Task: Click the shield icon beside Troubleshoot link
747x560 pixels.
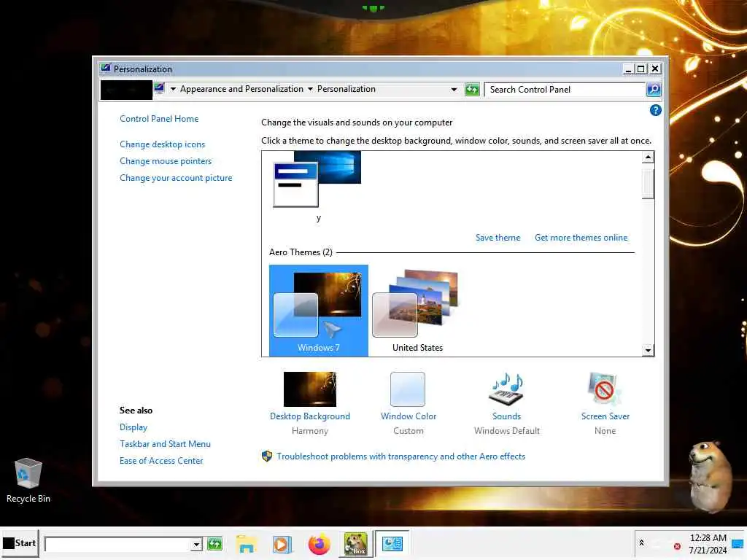Action: tap(267, 456)
